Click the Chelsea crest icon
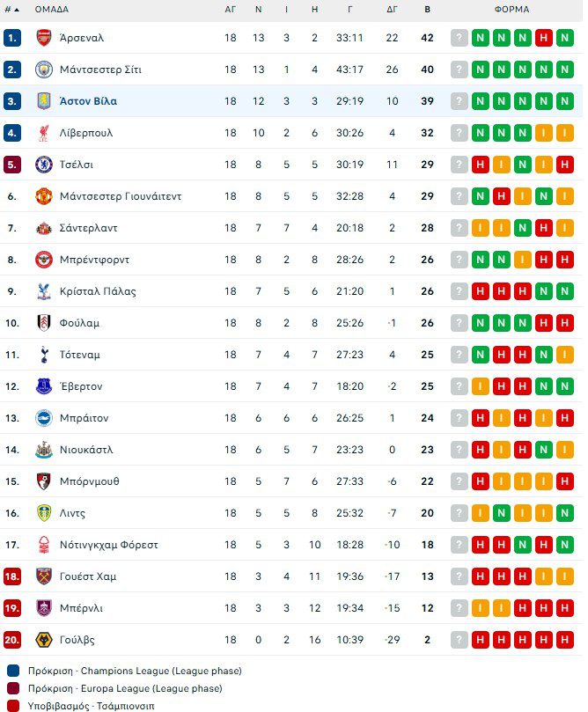The image size is (588, 712). [43, 165]
